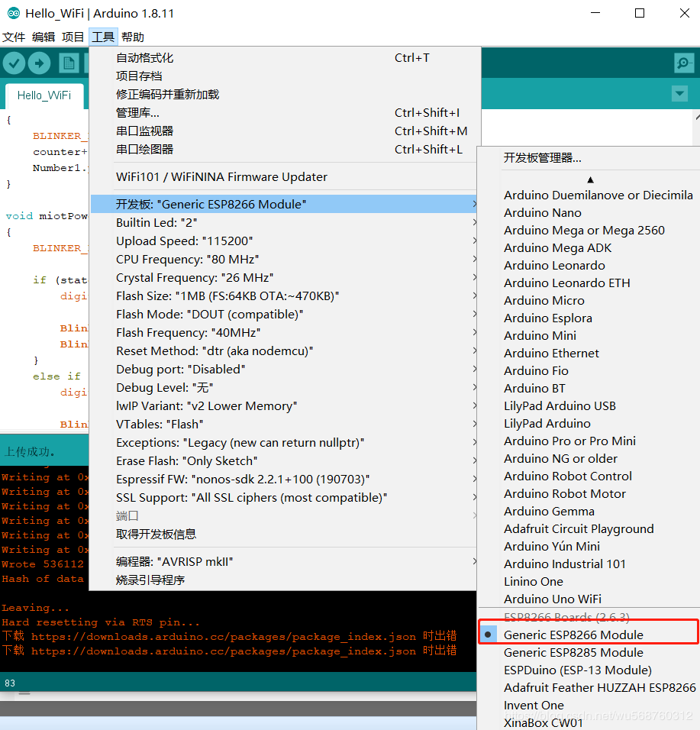Select the Arduino Nano board
The width and height of the screenshot is (700, 730).
[x=589, y=213]
